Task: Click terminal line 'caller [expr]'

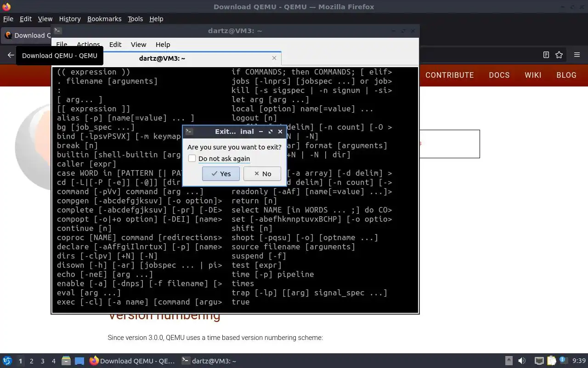Action: [86, 164]
